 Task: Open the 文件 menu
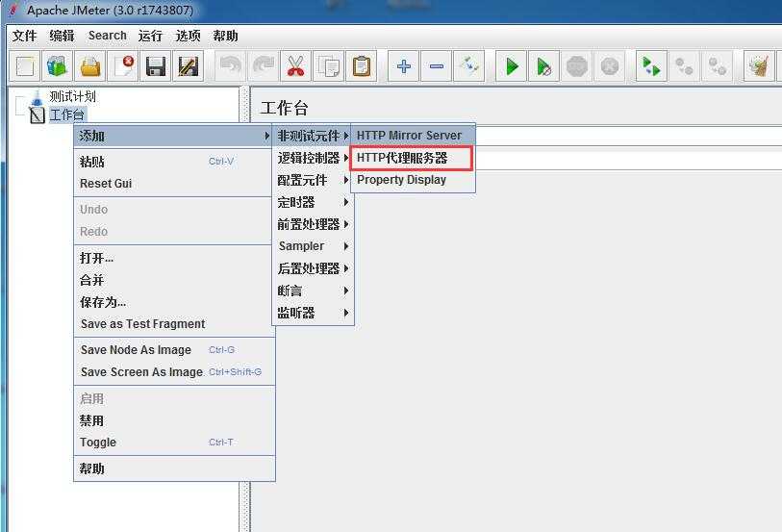(24, 36)
